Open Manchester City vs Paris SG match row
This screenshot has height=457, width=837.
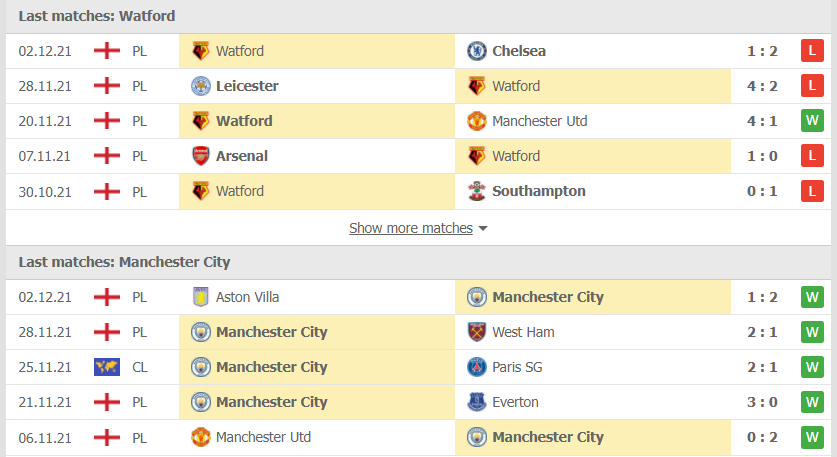(418, 367)
